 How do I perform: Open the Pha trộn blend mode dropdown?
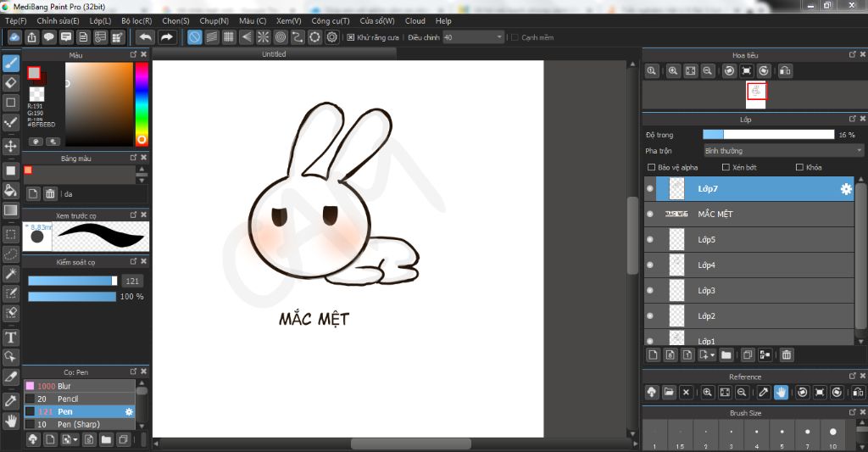pyautogui.click(x=782, y=151)
